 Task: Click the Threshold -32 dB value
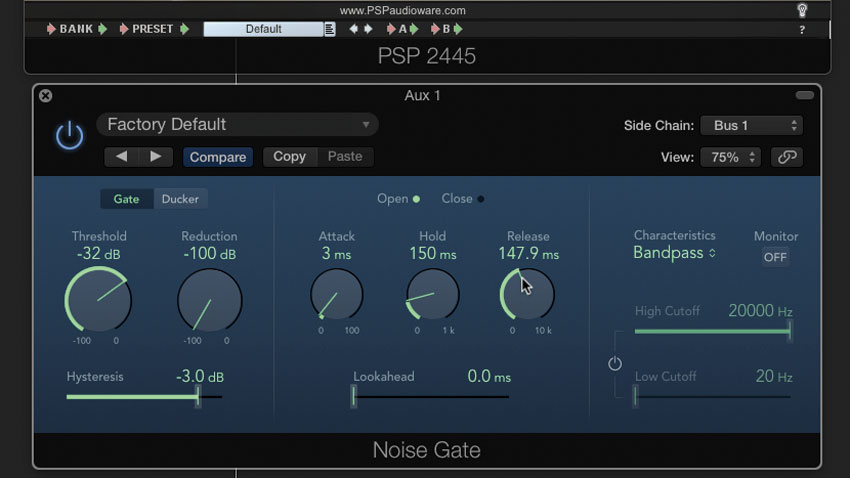pyautogui.click(x=98, y=254)
